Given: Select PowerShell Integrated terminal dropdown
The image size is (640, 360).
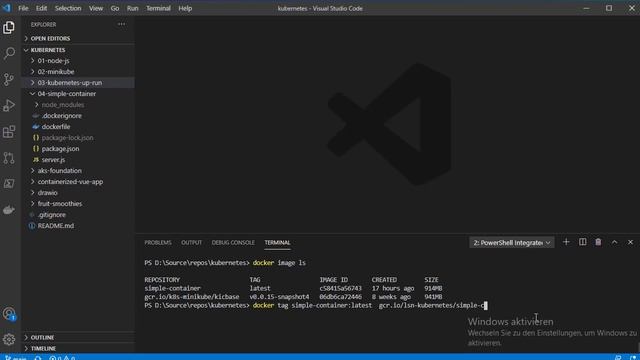Looking at the screenshot, I should point(511,242).
